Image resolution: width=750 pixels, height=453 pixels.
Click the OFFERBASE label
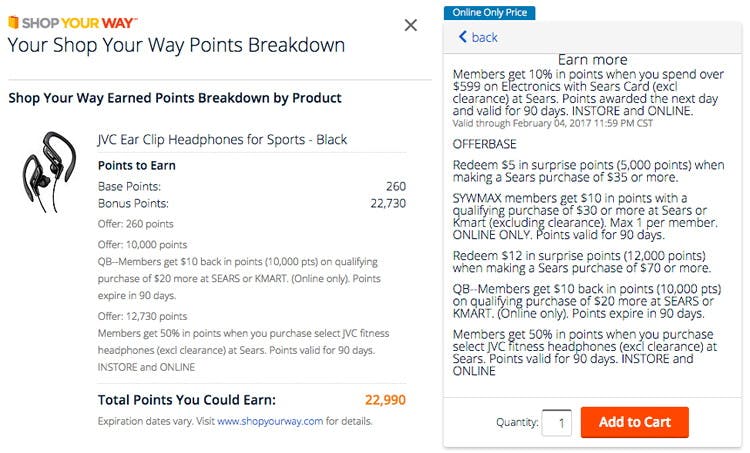[485, 144]
